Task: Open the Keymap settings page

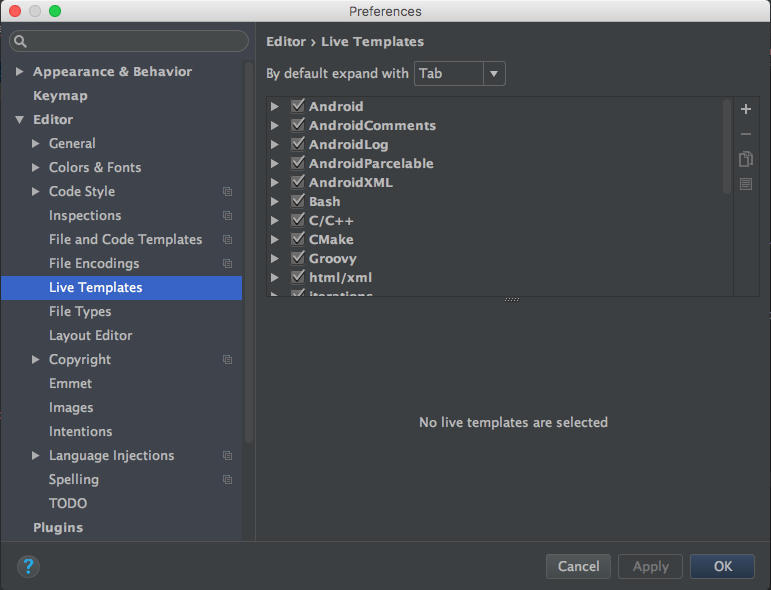Action: [60, 96]
